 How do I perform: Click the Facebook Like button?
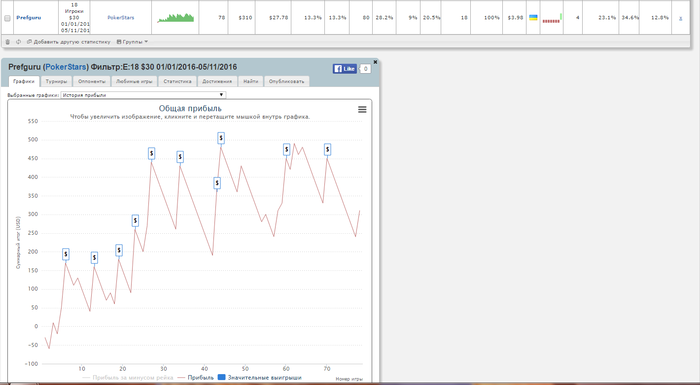(344, 69)
